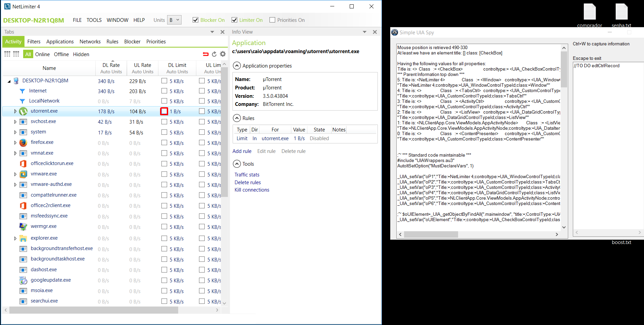Switch to the first grid view icon
This screenshot has width=644, height=325.
click(x=7, y=54)
